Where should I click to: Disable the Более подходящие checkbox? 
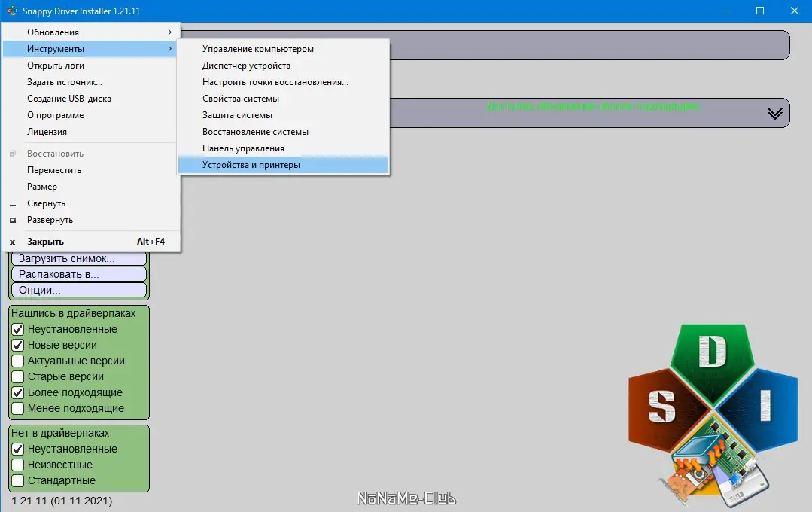coord(16,392)
